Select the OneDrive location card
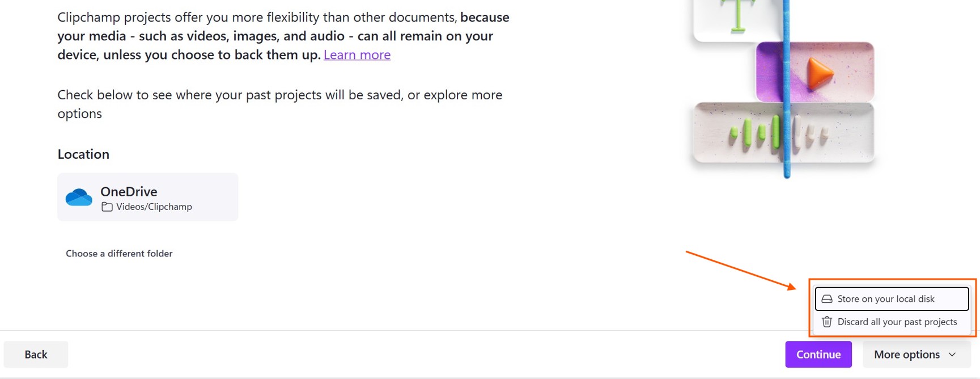 point(147,197)
